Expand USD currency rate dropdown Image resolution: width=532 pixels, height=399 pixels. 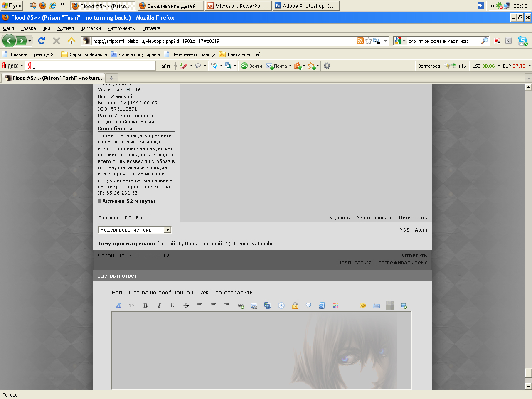coord(499,66)
